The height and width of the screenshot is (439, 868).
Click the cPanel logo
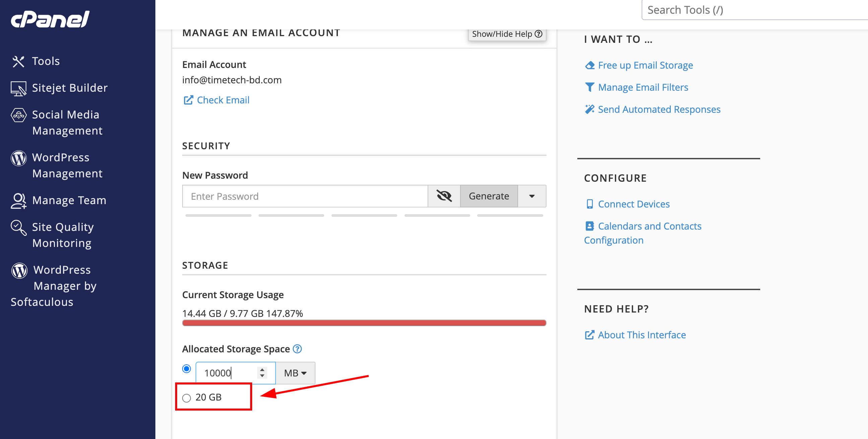click(x=50, y=19)
